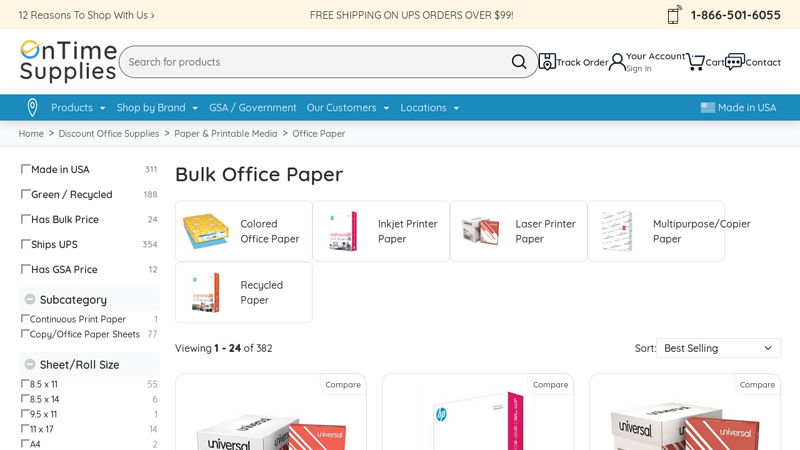This screenshot has height=450, width=800.
Task: Check the Ships UPS filter
Action: pos(25,244)
